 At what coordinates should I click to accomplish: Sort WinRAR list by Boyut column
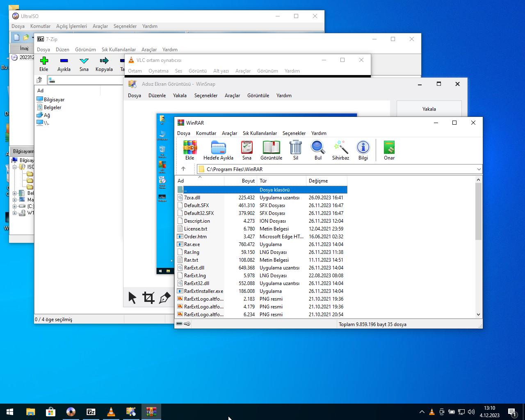click(x=241, y=181)
